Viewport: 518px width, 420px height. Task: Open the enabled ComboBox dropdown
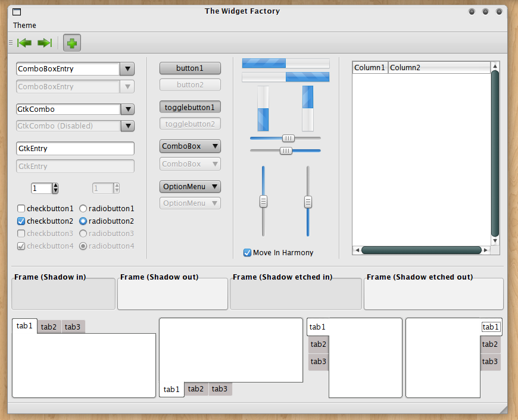pyautogui.click(x=190, y=146)
